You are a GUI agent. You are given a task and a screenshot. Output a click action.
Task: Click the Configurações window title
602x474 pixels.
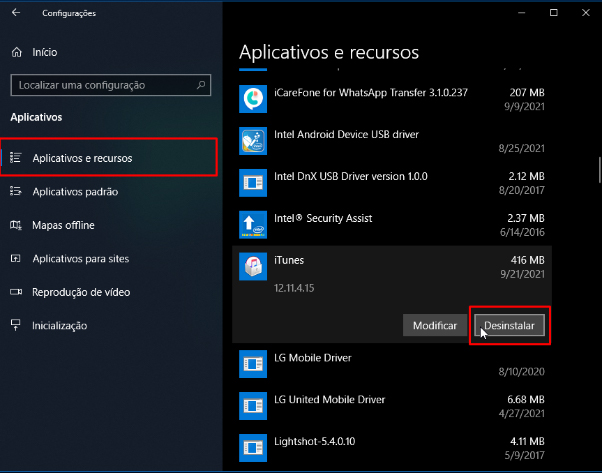pyautogui.click(x=69, y=13)
